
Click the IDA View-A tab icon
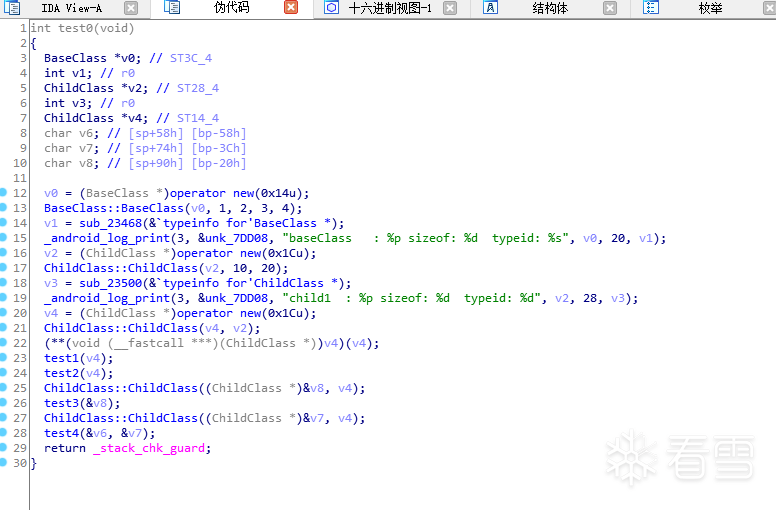(x=12, y=8)
